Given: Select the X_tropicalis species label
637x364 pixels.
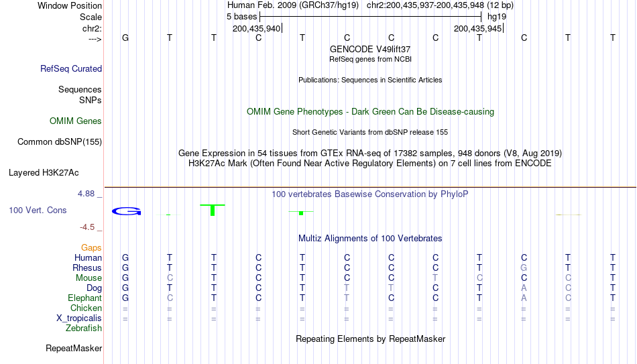Looking at the screenshot, I should click(x=79, y=318).
